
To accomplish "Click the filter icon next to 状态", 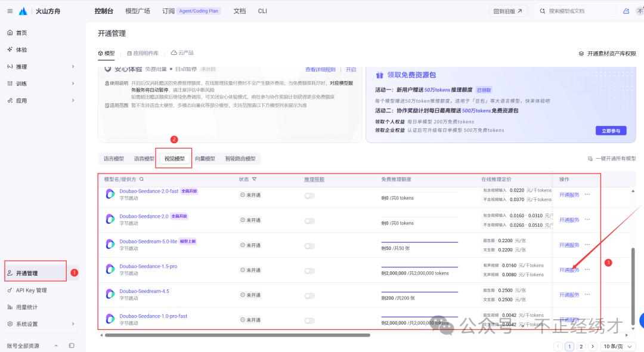I will tap(254, 179).
